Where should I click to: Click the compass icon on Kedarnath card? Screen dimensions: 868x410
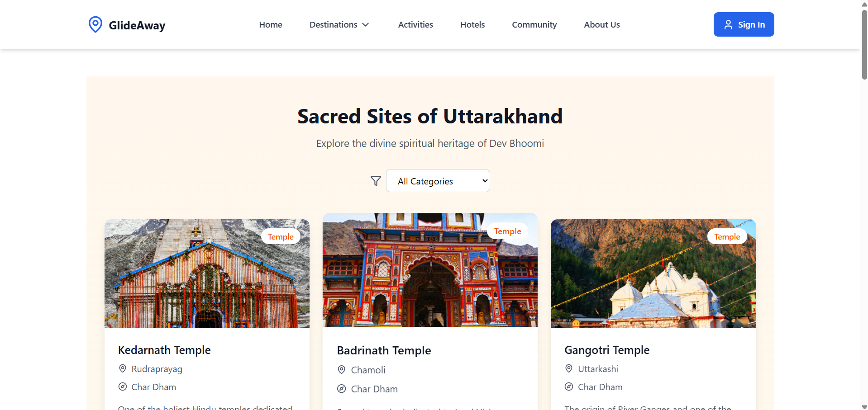tap(123, 386)
